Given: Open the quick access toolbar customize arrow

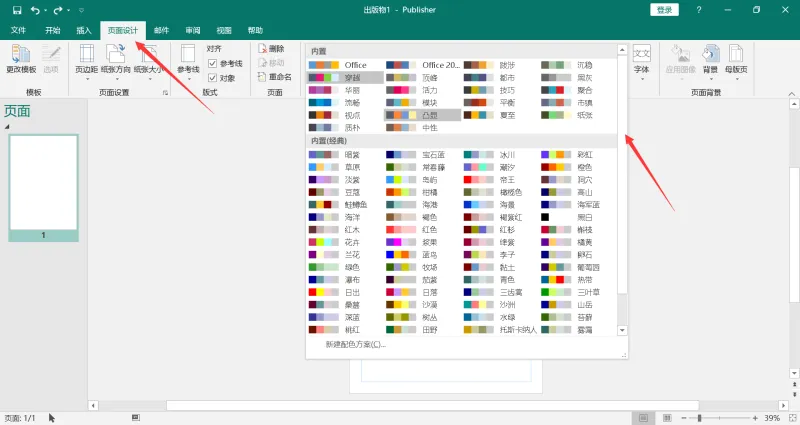Looking at the screenshot, I should pyautogui.click(x=81, y=10).
